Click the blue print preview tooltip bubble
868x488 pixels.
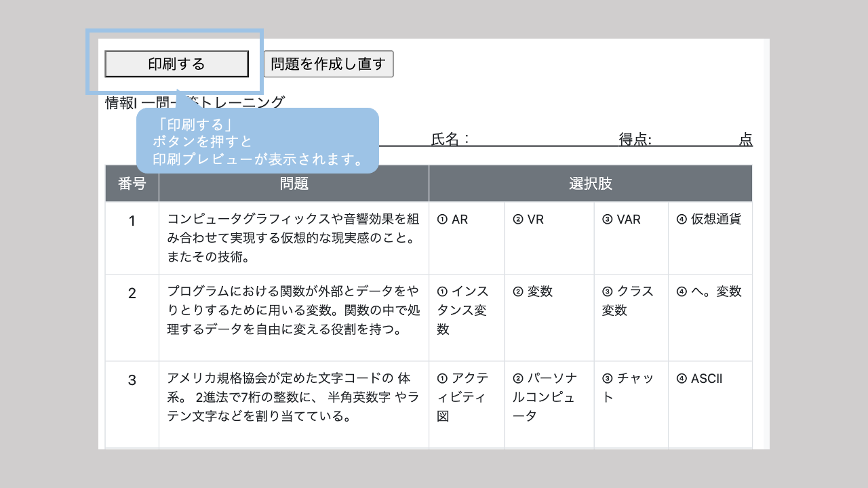(257, 141)
